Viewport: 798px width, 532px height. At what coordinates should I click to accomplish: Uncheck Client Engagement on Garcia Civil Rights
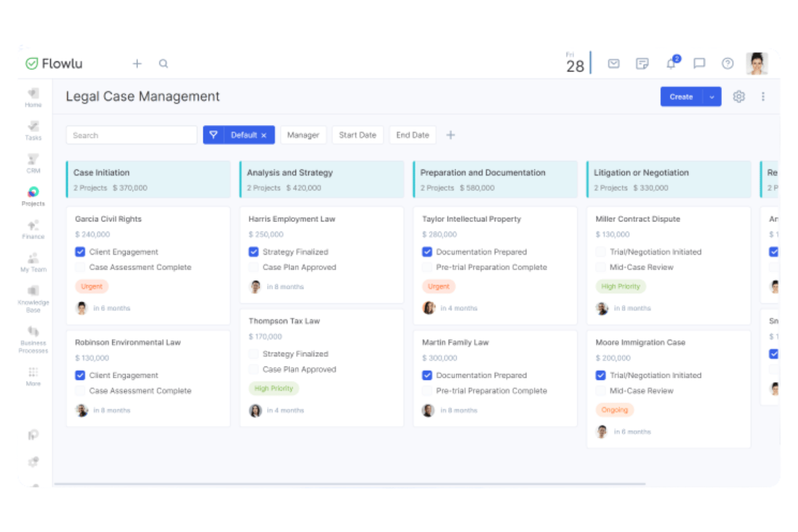tap(80, 252)
